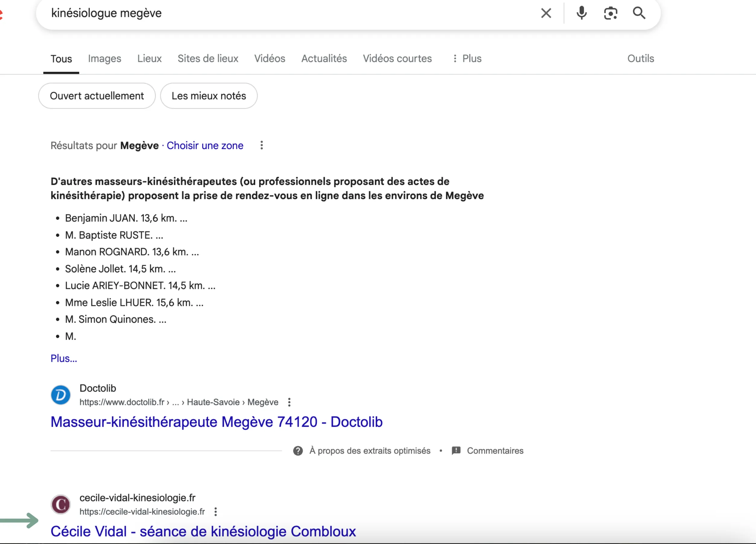
Task: Click Plus... to show more practitioners
Action: pos(63,358)
